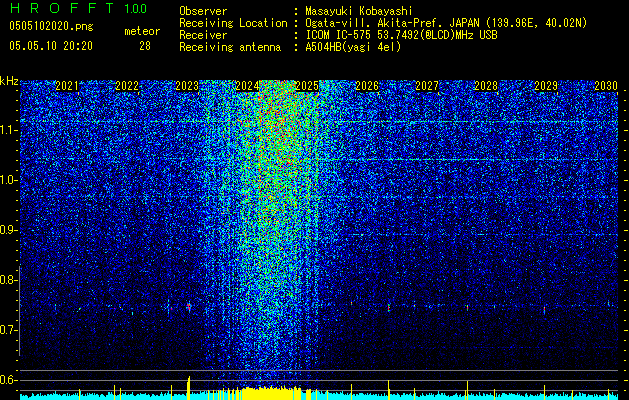
Task: Click the 1.0 kHz frequency label
Action: click(x=8, y=180)
